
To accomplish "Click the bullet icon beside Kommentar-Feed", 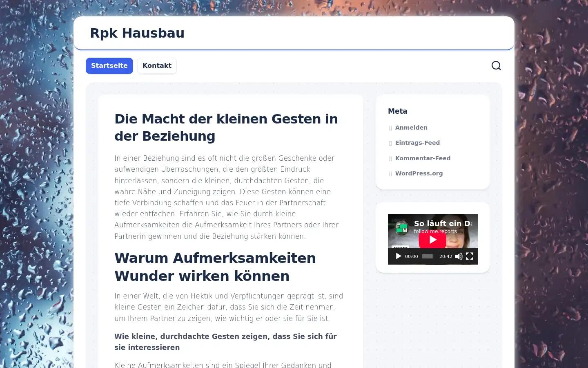I will coord(390,159).
